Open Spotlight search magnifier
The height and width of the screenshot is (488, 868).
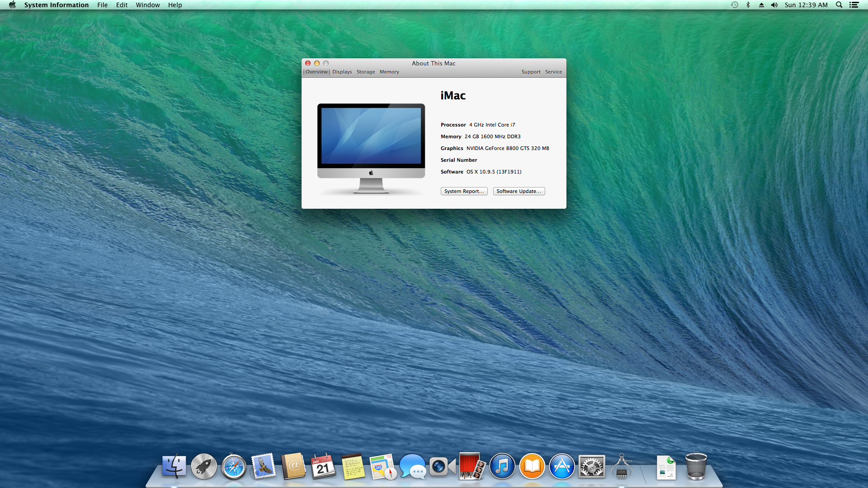click(x=839, y=5)
